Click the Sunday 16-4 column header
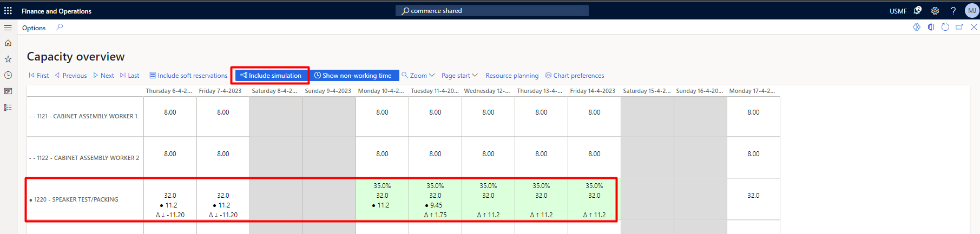This screenshot has height=234, width=980. click(x=700, y=91)
